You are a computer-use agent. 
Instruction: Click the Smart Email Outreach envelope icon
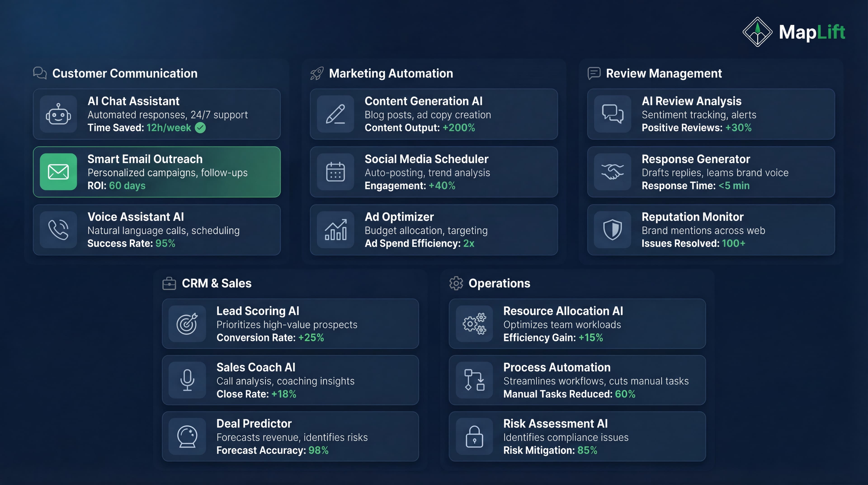point(58,172)
